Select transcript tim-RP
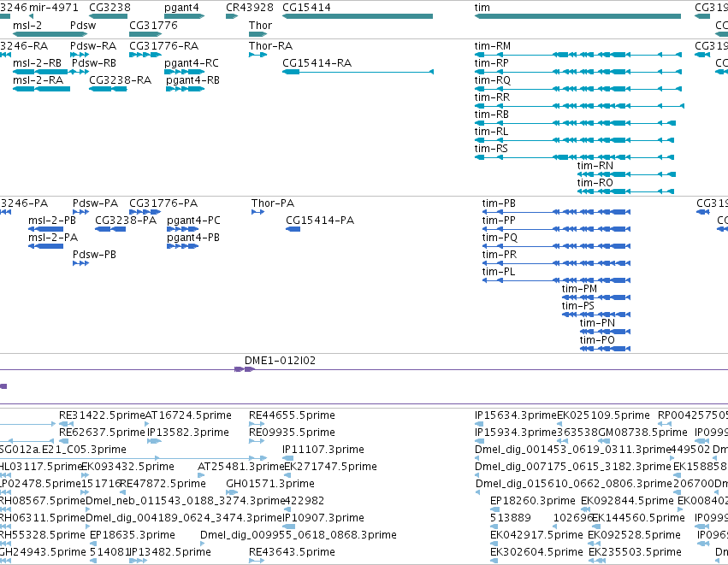Viewport: 728px width, 565px height. 578,72
